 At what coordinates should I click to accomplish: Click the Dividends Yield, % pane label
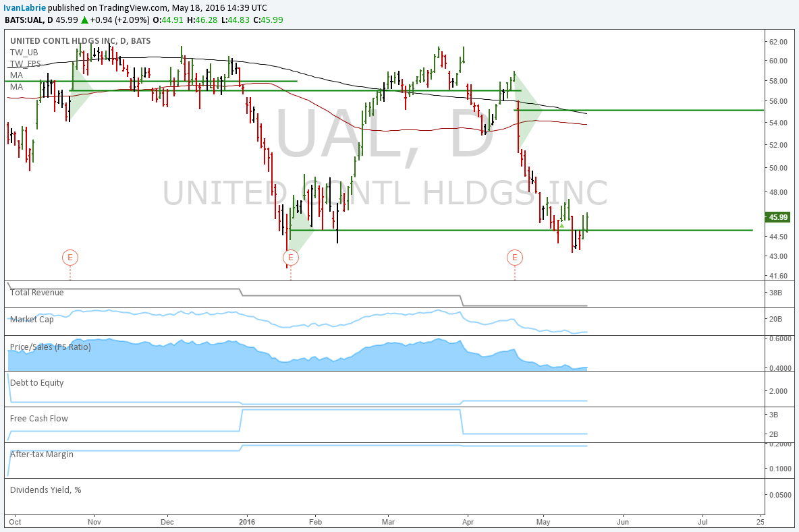tap(45, 490)
